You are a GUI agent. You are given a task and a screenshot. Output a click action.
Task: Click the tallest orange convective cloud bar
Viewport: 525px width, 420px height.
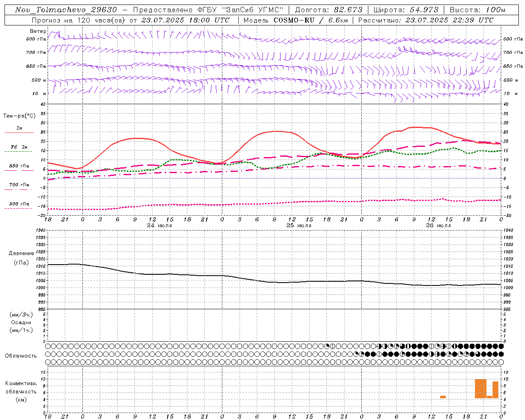481,388
